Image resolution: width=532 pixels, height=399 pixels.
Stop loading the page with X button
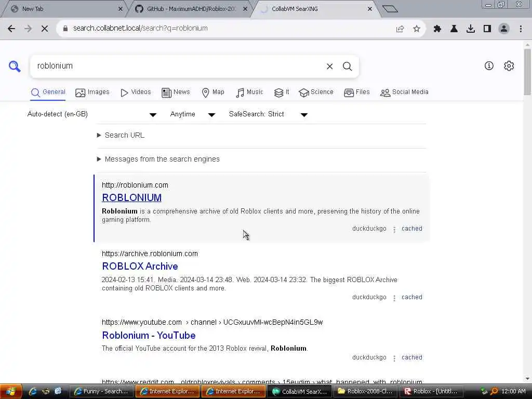(45, 29)
